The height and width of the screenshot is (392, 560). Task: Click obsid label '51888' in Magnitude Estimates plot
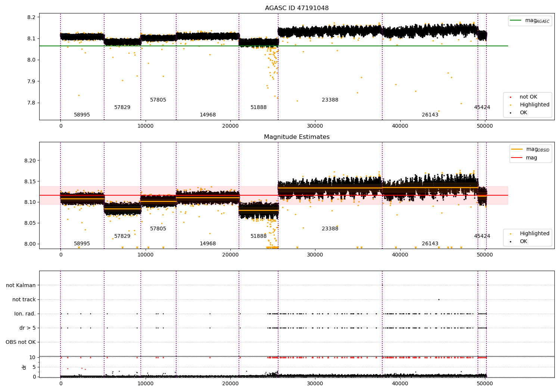(258, 236)
